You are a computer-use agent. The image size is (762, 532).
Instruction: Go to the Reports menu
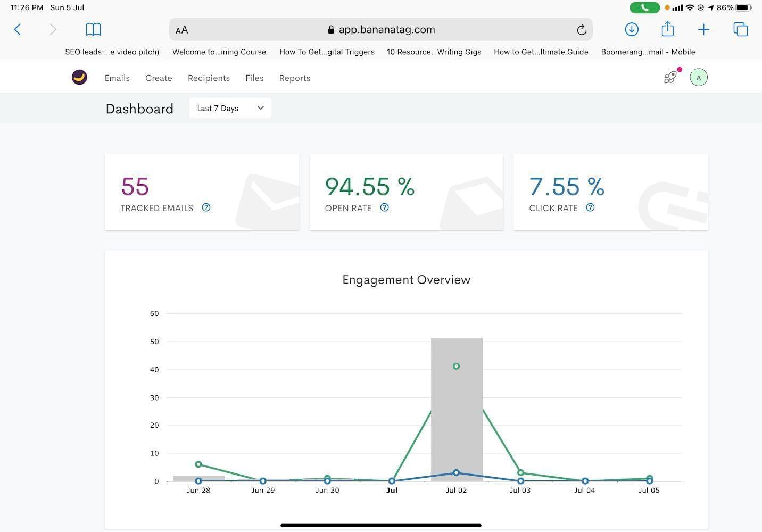pos(294,78)
